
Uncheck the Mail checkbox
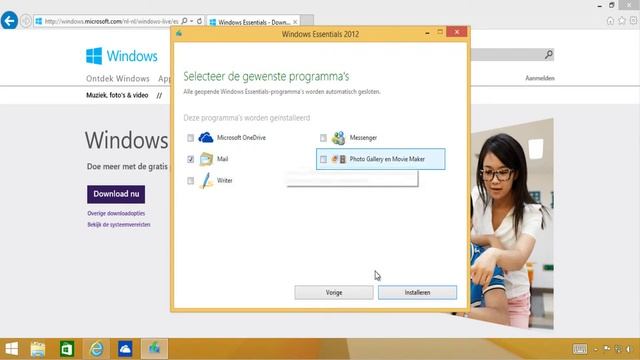[x=190, y=159]
